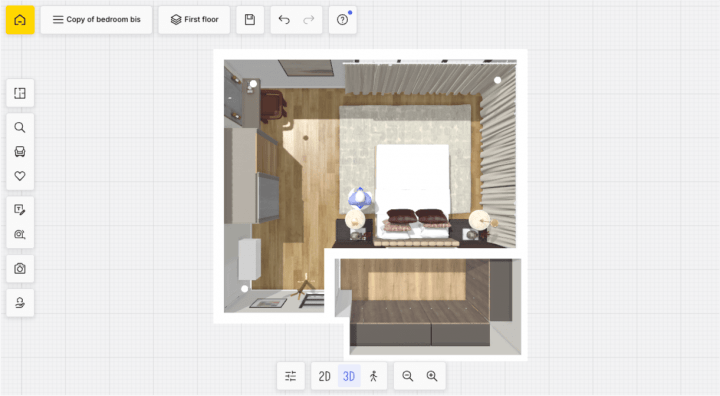Open the search magnifier in sidebar

coord(20,127)
